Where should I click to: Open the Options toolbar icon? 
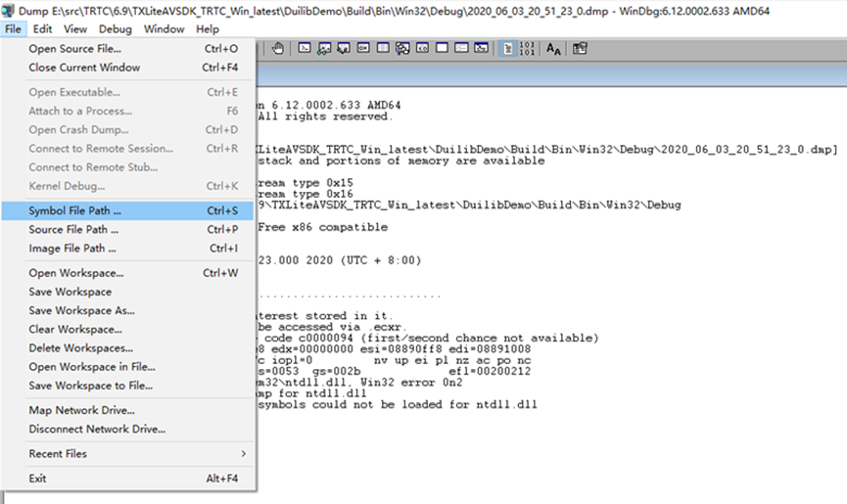(580, 49)
